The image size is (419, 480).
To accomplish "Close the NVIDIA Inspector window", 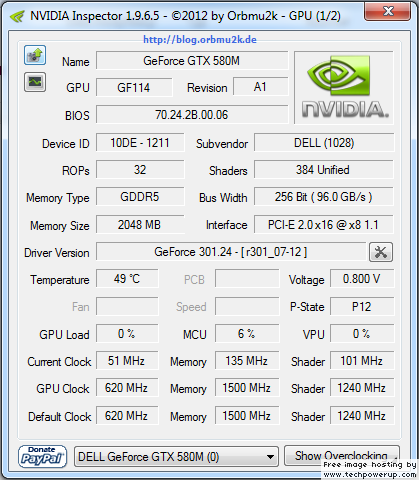I will pos(388,12).
